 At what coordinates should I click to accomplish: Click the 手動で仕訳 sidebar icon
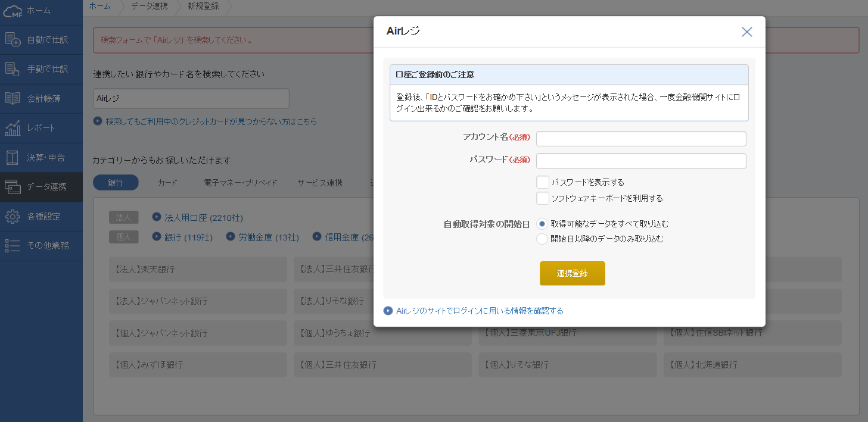pyautogui.click(x=13, y=69)
